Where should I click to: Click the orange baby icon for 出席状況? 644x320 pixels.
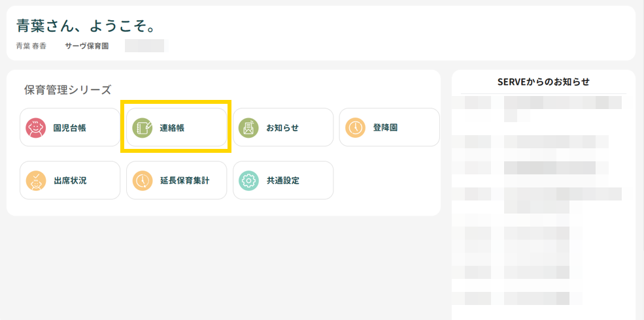point(35,180)
